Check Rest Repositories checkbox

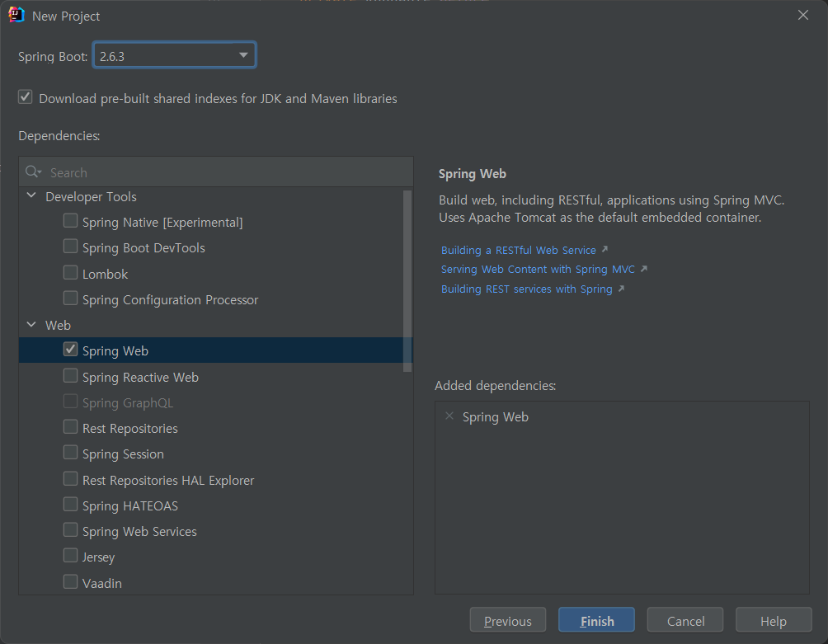click(x=70, y=426)
